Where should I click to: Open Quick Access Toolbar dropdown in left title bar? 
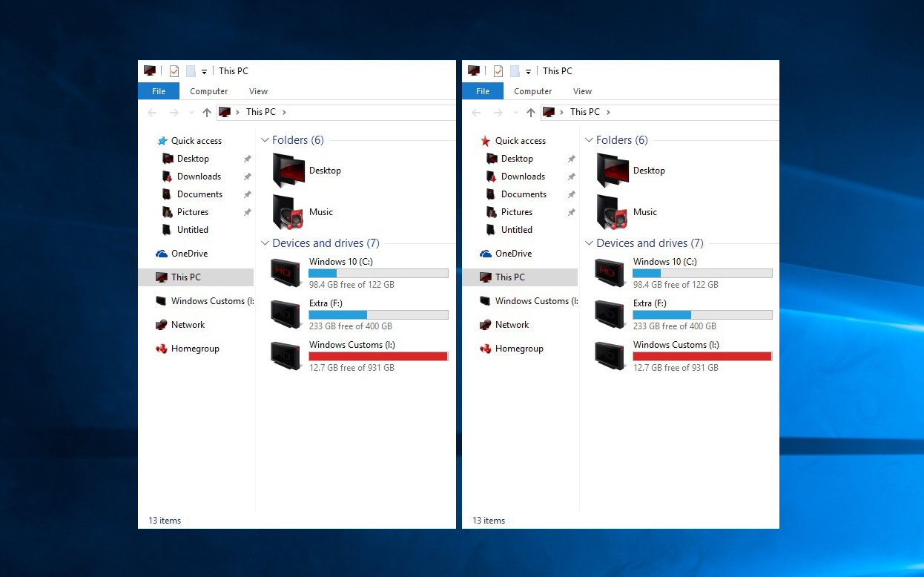(x=204, y=72)
